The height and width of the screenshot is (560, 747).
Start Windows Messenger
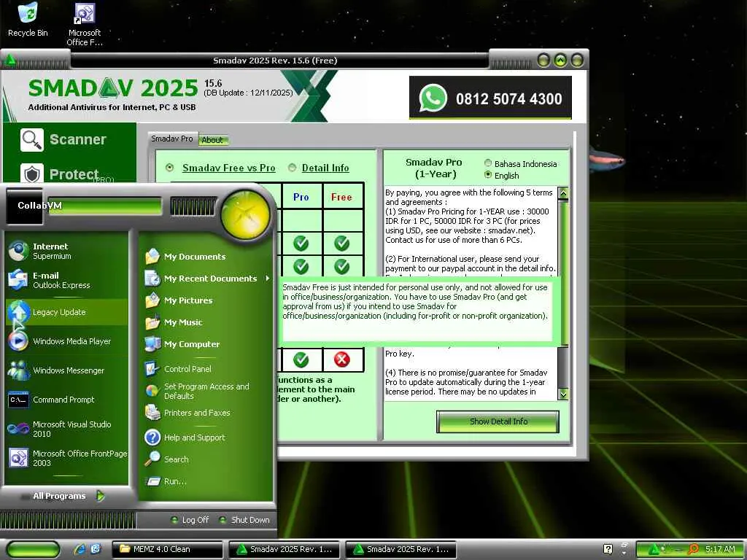tap(66, 370)
